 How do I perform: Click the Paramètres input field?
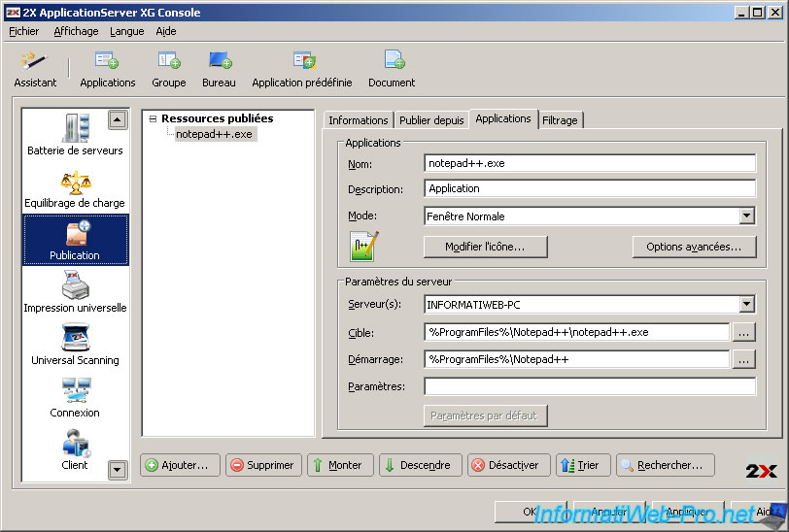coord(589,386)
